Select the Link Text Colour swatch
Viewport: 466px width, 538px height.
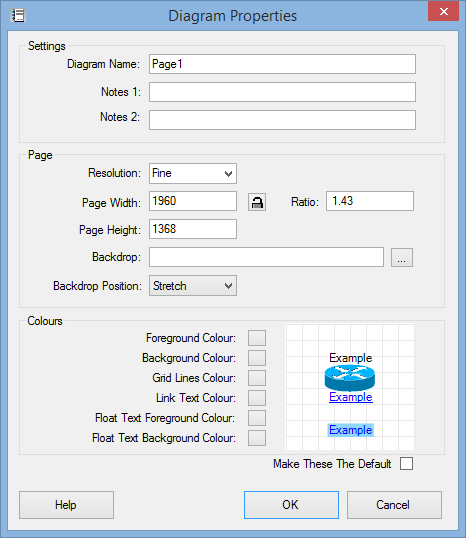click(257, 398)
